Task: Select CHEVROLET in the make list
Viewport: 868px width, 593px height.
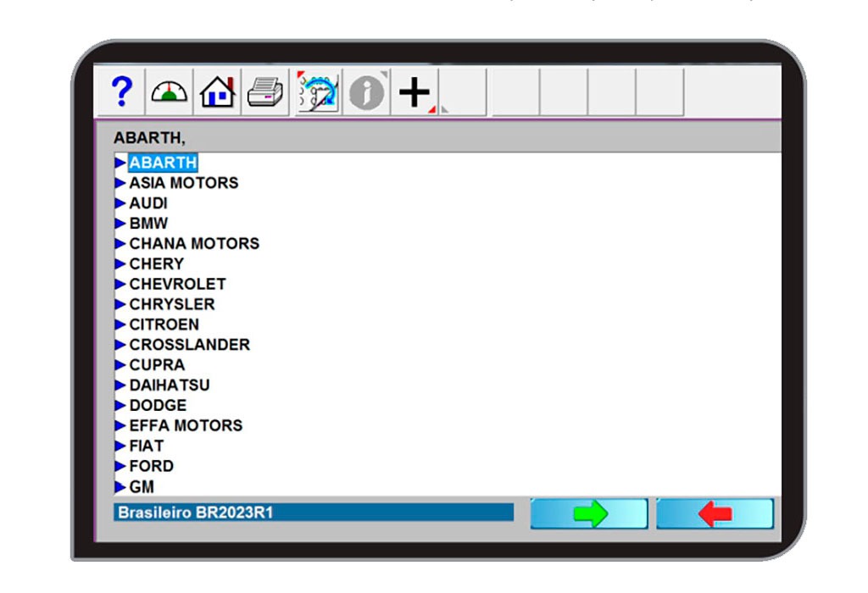Action: 177,284
